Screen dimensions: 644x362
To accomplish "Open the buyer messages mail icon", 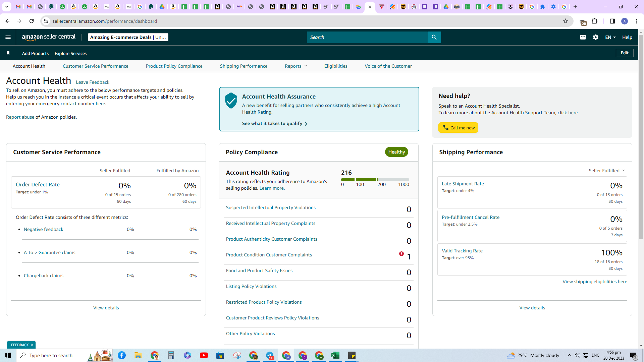I will click(583, 37).
